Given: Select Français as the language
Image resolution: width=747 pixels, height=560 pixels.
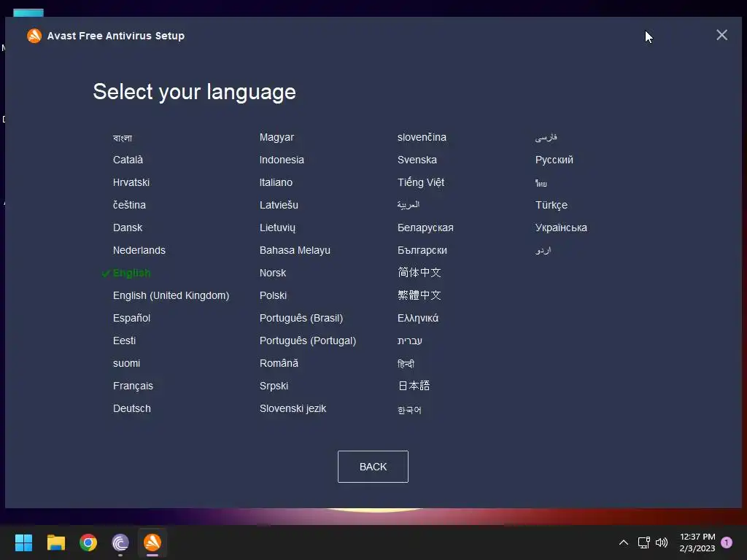Looking at the screenshot, I should 133,386.
